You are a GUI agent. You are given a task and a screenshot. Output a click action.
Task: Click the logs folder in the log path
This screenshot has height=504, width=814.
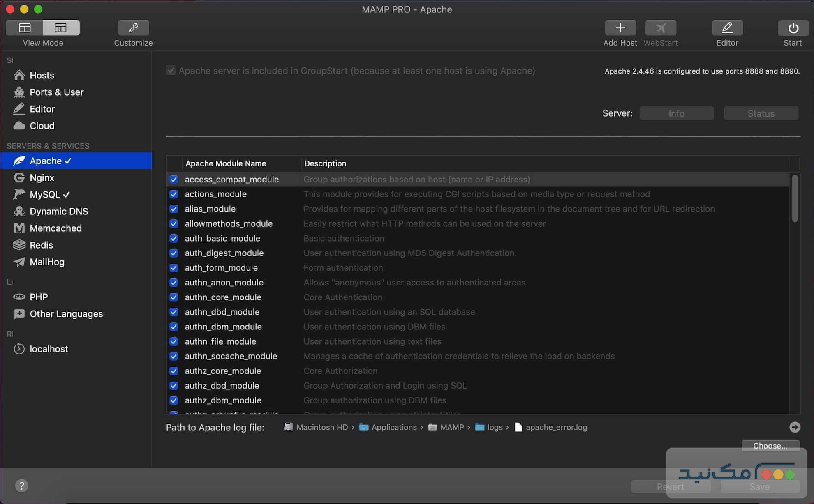(495, 427)
